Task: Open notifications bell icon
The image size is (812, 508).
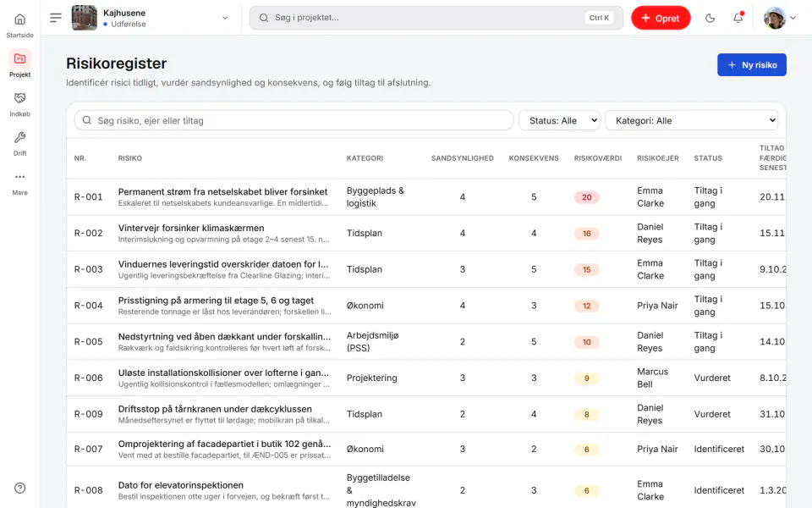Action: click(x=738, y=18)
